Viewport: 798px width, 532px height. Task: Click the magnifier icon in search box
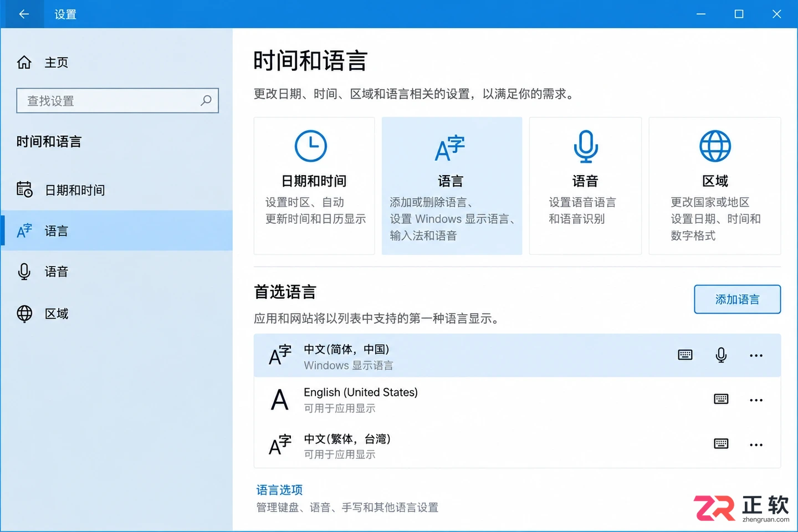click(x=206, y=100)
